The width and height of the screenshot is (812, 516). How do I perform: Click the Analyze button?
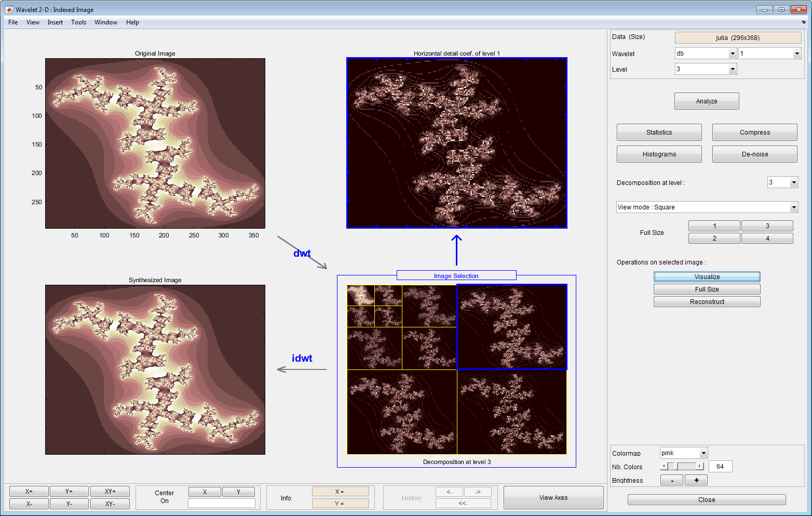(706, 101)
